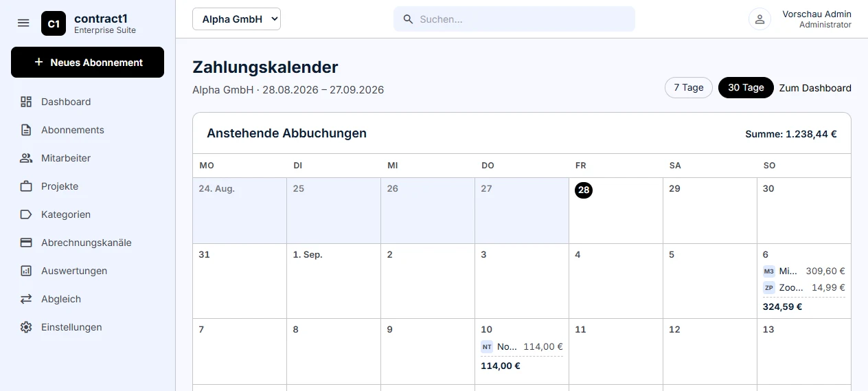Click the Zoo... 14,99 € entry
Screen dimensions: 868x391
pos(804,288)
